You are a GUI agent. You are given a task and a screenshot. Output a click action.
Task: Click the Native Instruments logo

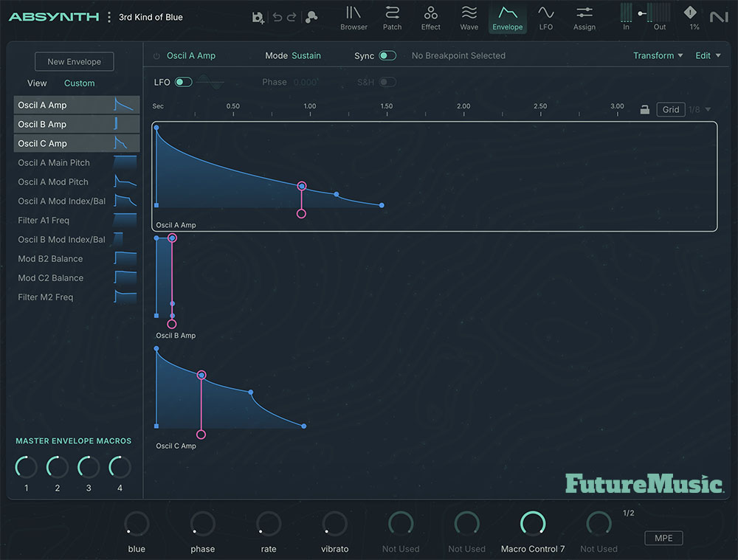point(719,18)
